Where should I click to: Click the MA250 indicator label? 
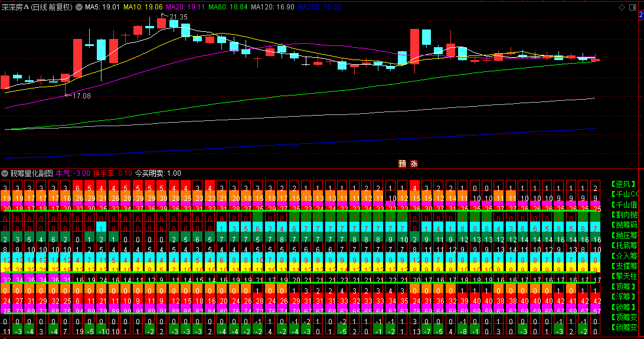(319, 7)
